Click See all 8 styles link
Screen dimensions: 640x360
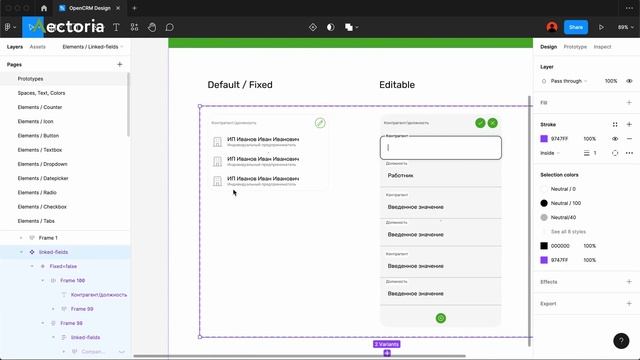568,231
